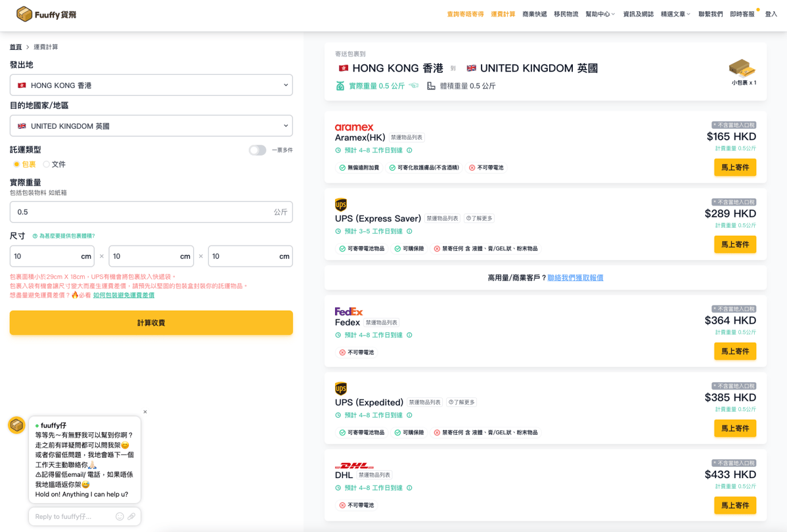
Task: Select the 文件 radio option
Action: 46,164
